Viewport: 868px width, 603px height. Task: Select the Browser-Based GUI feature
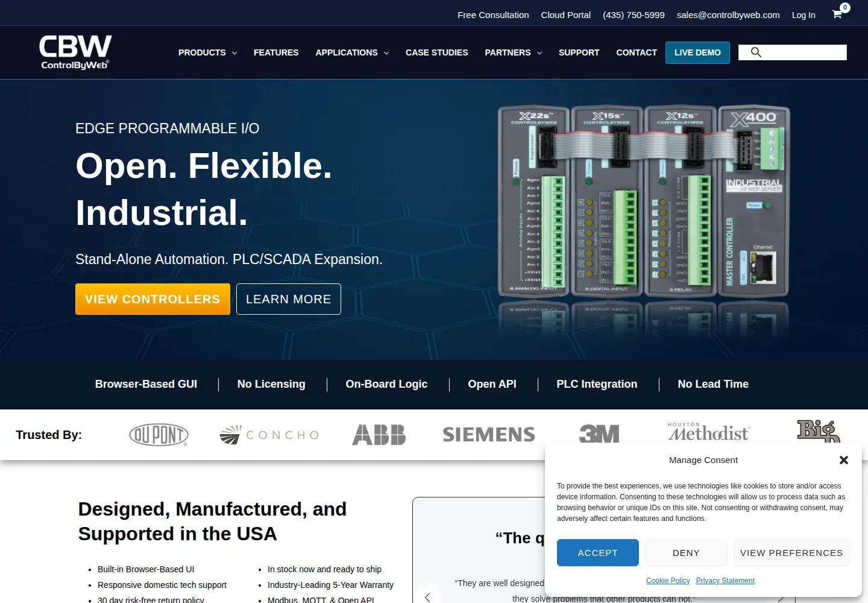coord(146,384)
